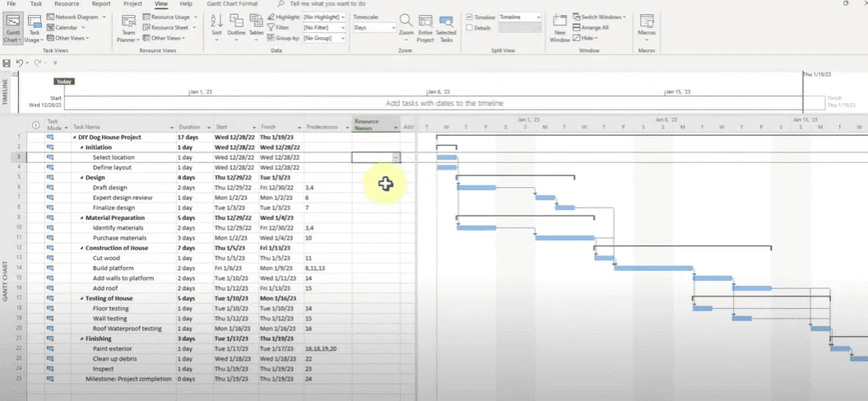Open Other Views in Task Views group
This screenshot has width=868, height=401.
[x=68, y=38]
